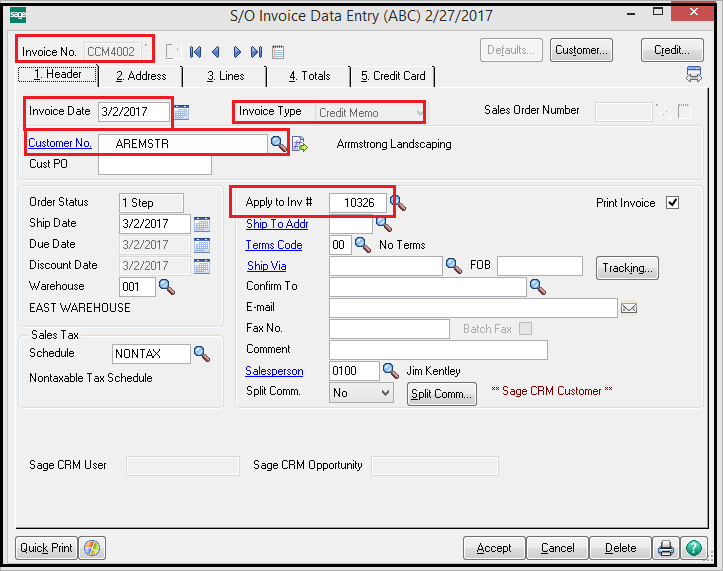The height and width of the screenshot is (571, 723).
Task: Click the Cust PO input field
Action: (155, 165)
